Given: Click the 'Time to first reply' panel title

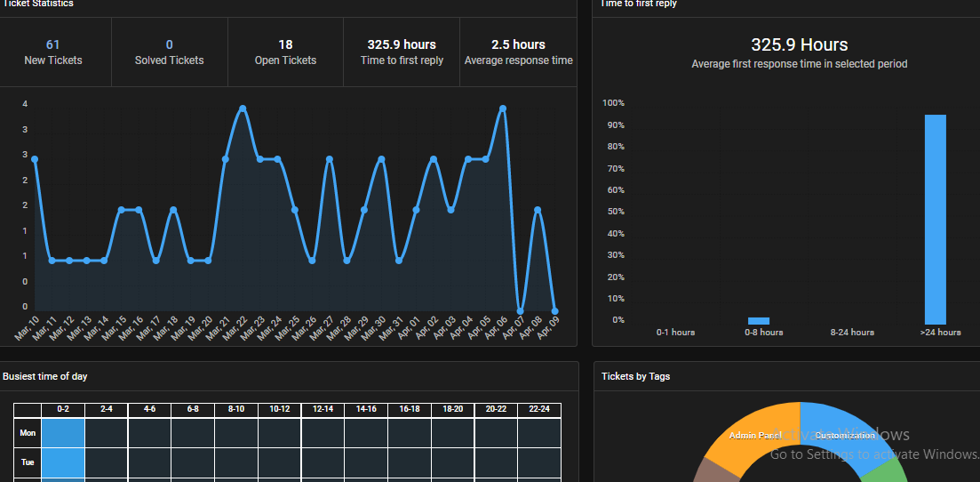Looking at the screenshot, I should pyautogui.click(x=638, y=4).
